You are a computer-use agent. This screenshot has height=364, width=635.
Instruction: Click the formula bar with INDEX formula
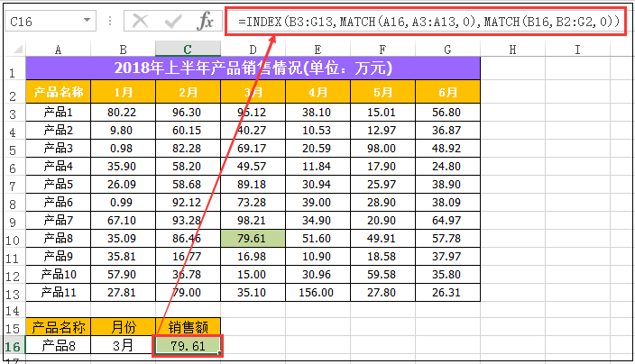[x=425, y=21]
